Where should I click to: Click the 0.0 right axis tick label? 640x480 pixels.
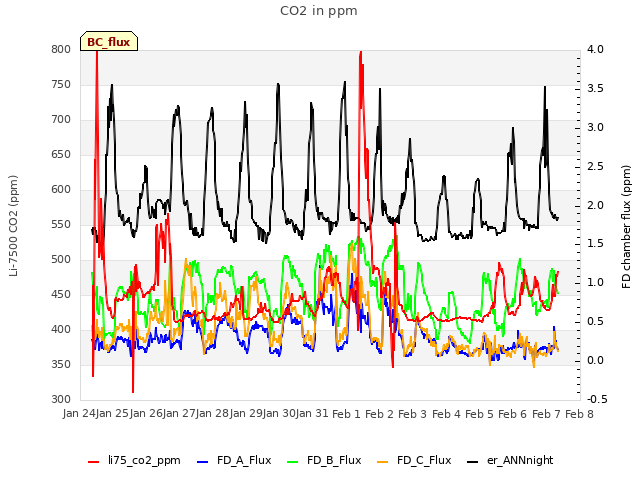click(595, 360)
